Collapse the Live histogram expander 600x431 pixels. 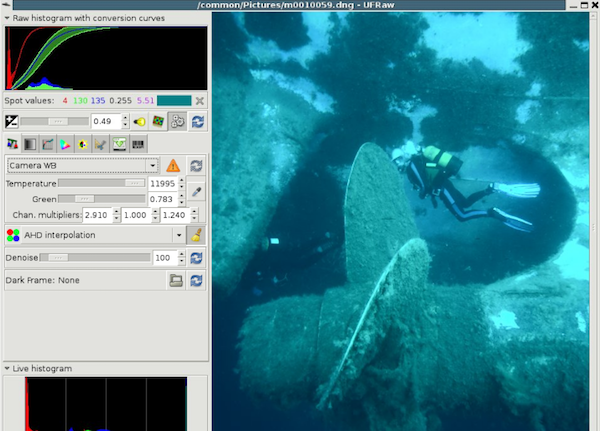point(7,369)
